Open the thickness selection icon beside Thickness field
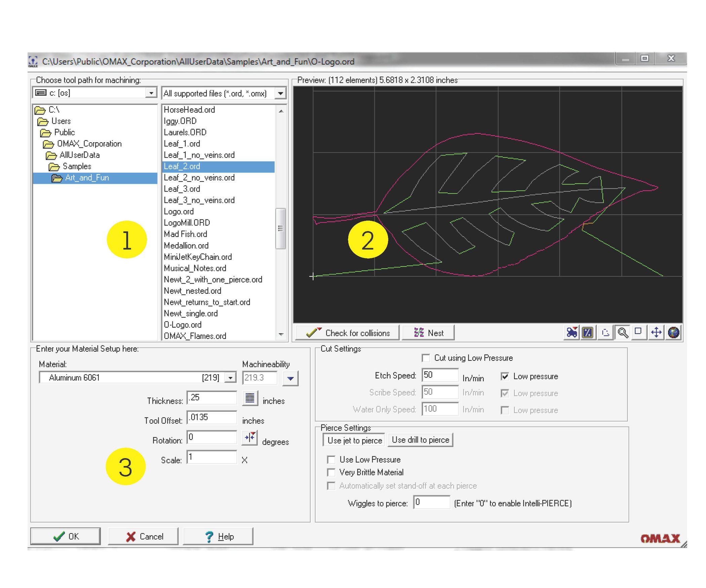 tap(250, 399)
